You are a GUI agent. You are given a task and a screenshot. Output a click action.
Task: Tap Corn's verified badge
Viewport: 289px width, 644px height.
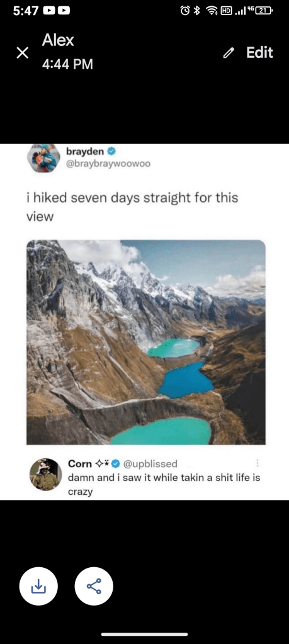point(116,464)
